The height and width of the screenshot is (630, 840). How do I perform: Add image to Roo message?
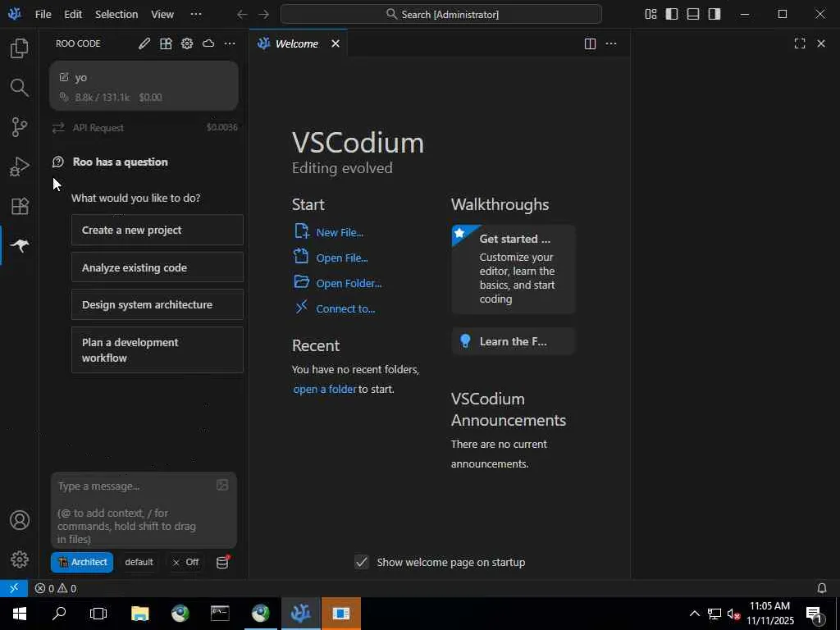tap(222, 486)
